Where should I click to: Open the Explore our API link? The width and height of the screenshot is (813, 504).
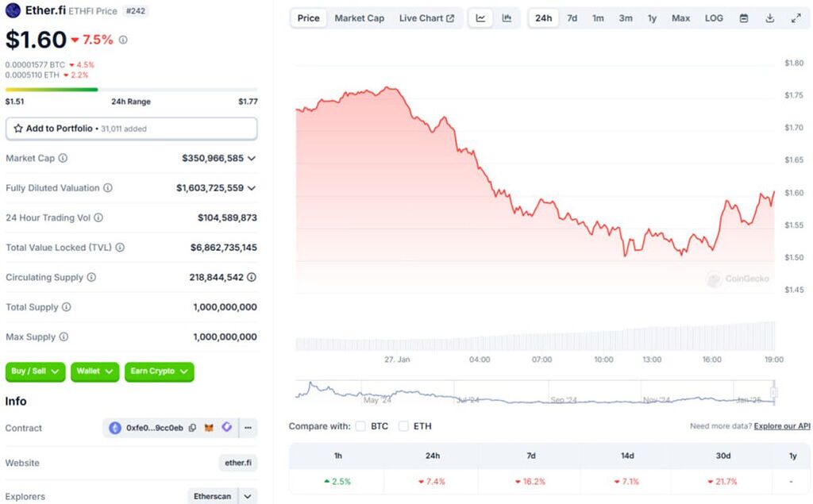(781, 426)
